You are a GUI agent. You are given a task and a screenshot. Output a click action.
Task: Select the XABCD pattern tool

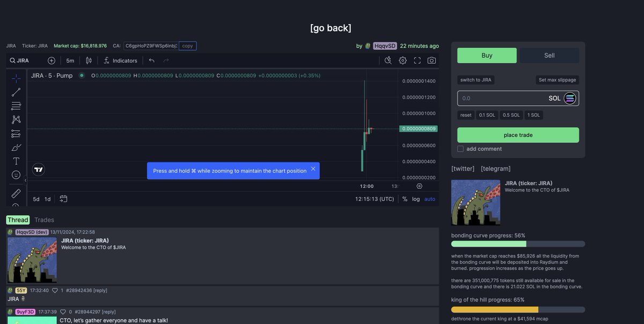pos(16,120)
